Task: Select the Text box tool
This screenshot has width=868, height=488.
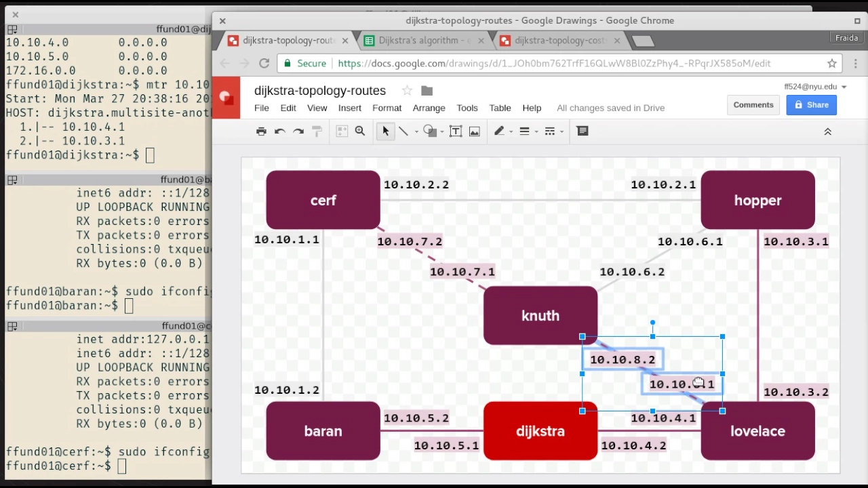Action: pyautogui.click(x=456, y=131)
